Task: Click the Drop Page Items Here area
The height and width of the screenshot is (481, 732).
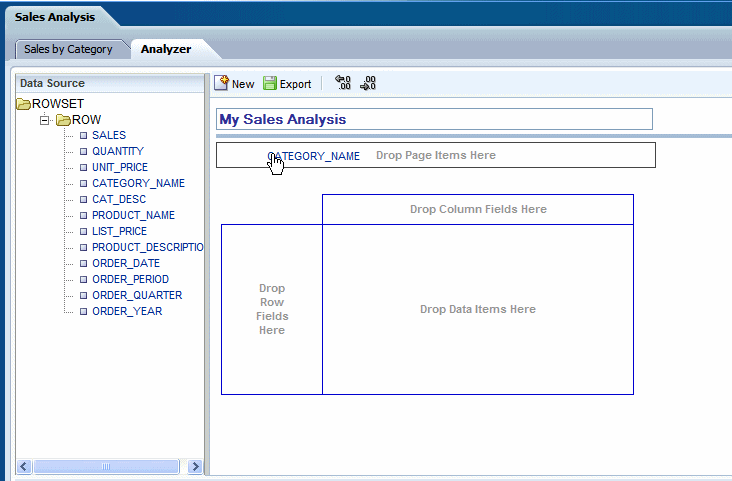Action: [436, 155]
